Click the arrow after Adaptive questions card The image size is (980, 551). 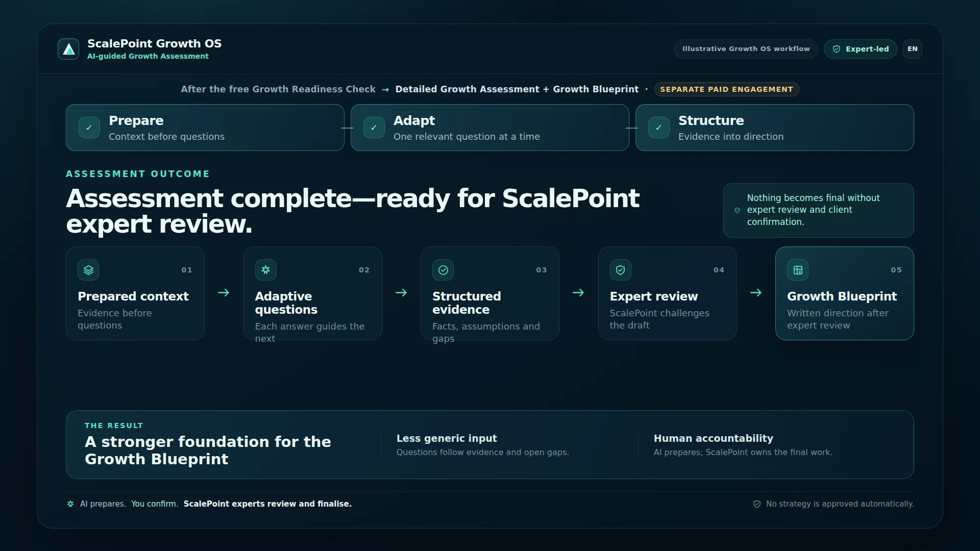(x=401, y=293)
